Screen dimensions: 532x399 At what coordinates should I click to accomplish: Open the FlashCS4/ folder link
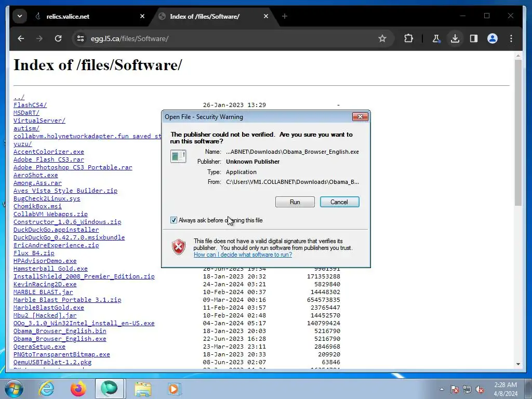(x=30, y=105)
